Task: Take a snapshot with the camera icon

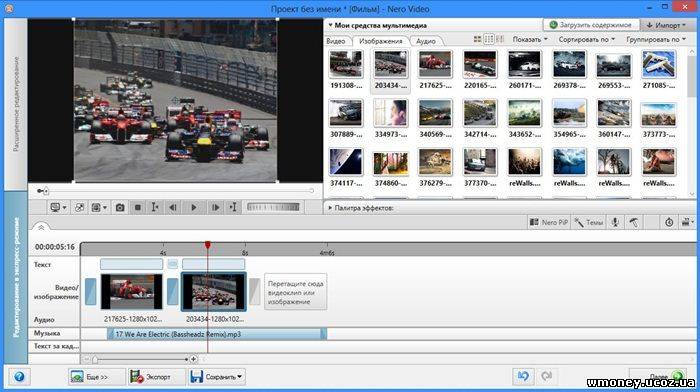Action: pyautogui.click(x=120, y=208)
